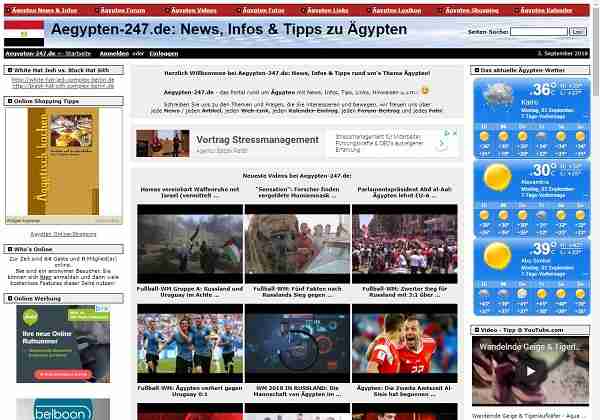Click the 39° sunny weather icon

click(x=497, y=256)
